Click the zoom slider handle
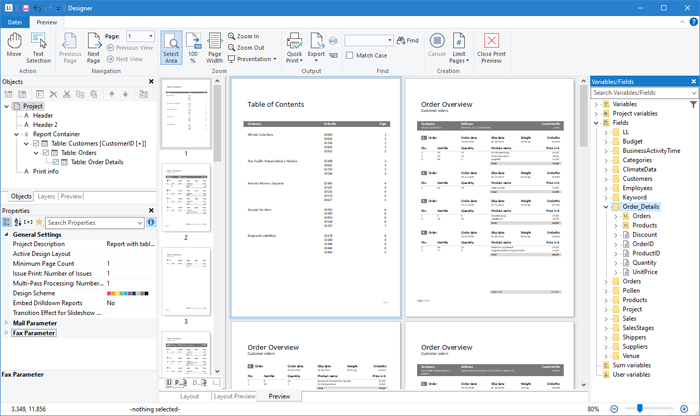Viewport: 700px width, 416px height. click(640, 408)
